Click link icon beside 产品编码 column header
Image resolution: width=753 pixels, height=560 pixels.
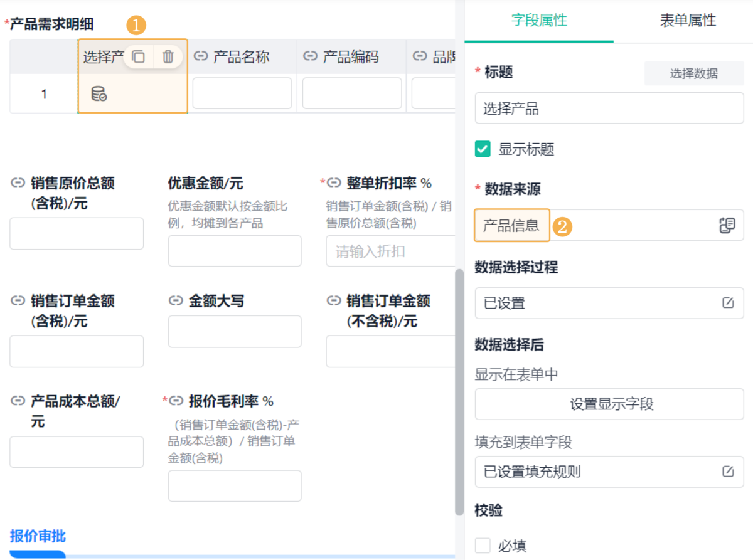click(x=310, y=57)
